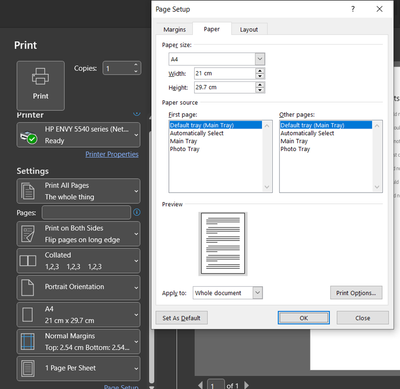Open Printer Properties link
Image resolution: width=400 pixels, height=389 pixels.
(112, 154)
